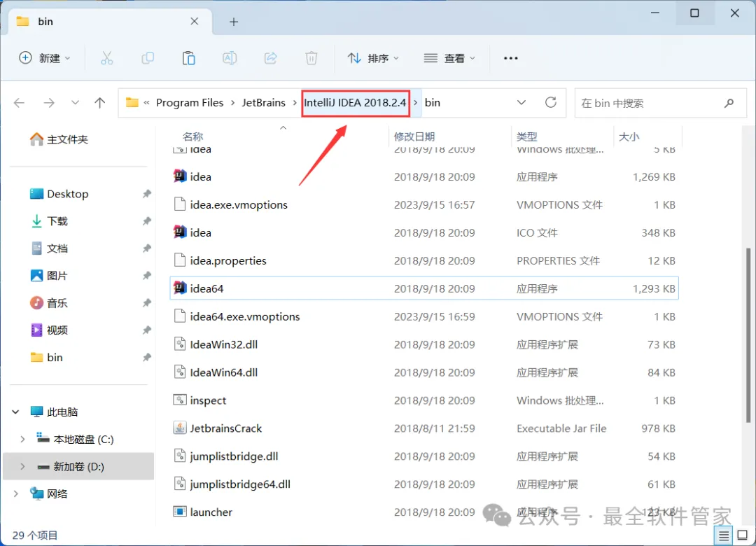
Task: Open the 查看 view dropdown
Action: click(x=449, y=58)
